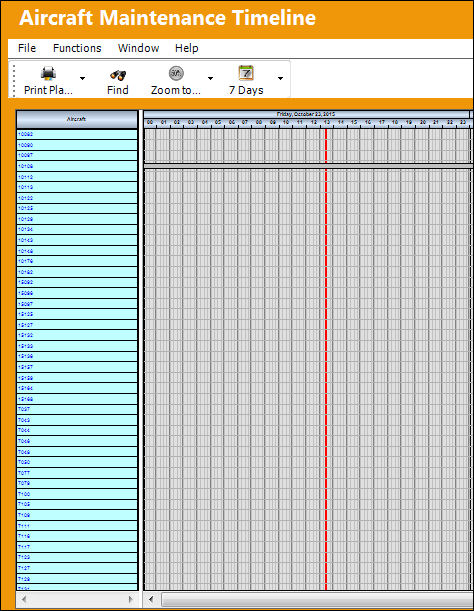Screen dimensions: 474x611
Task: Click hour 09 in the timeline header
Action: (x=272, y=122)
